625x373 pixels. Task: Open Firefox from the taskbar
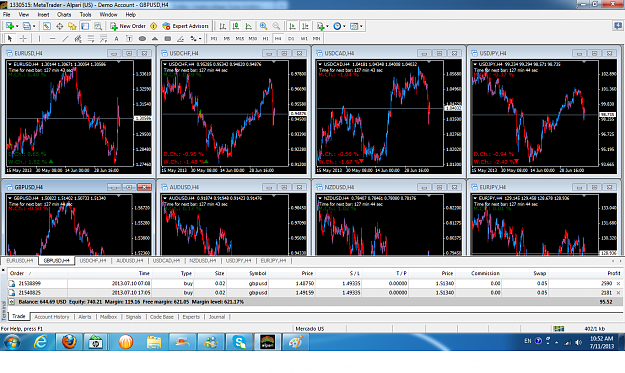tap(69, 342)
